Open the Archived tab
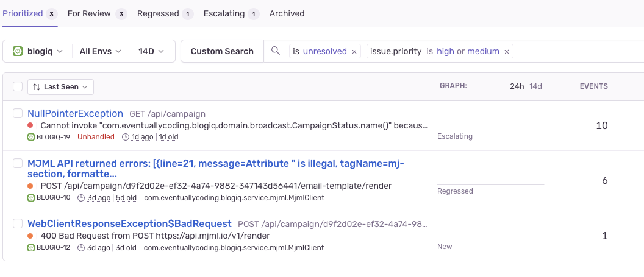This screenshot has height=277, width=644. coord(287,13)
